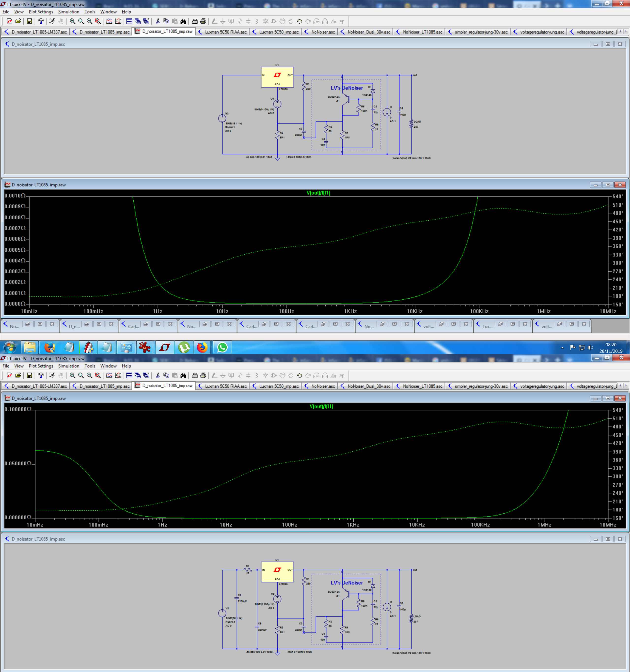The width and height of the screenshot is (630, 672).
Task: Click Run simulation icon in upper toolbar
Action: [x=52, y=21]
